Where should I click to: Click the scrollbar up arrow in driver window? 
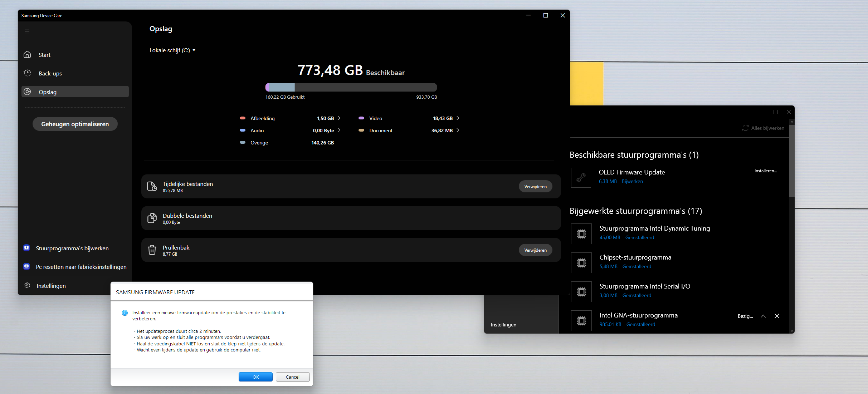pyautogui.click(x=791, y=122)
